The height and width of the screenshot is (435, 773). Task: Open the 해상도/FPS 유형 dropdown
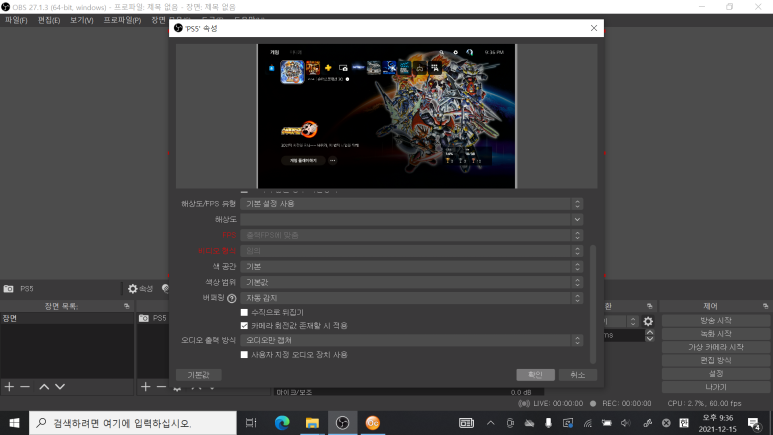pos(412,204)
